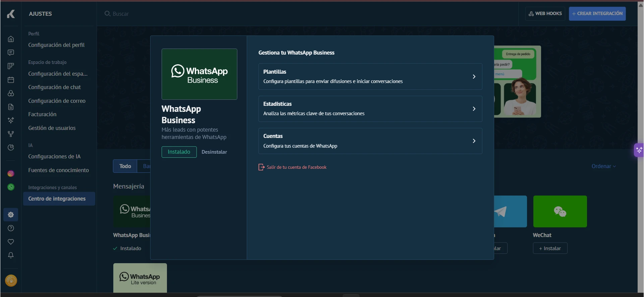This screenshot has height=297, width=644.
Task: Click the Instagram icon in sidebar
Action: 11,173
